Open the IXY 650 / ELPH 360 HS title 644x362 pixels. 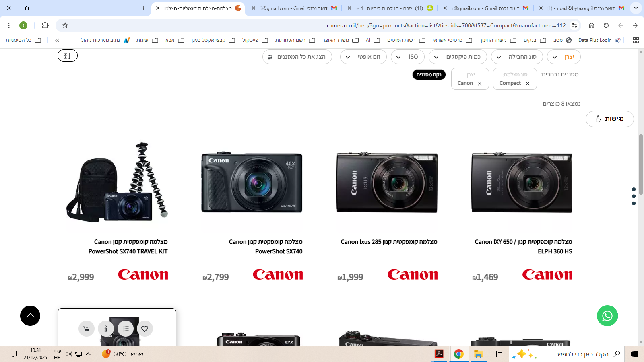point(523,247)
